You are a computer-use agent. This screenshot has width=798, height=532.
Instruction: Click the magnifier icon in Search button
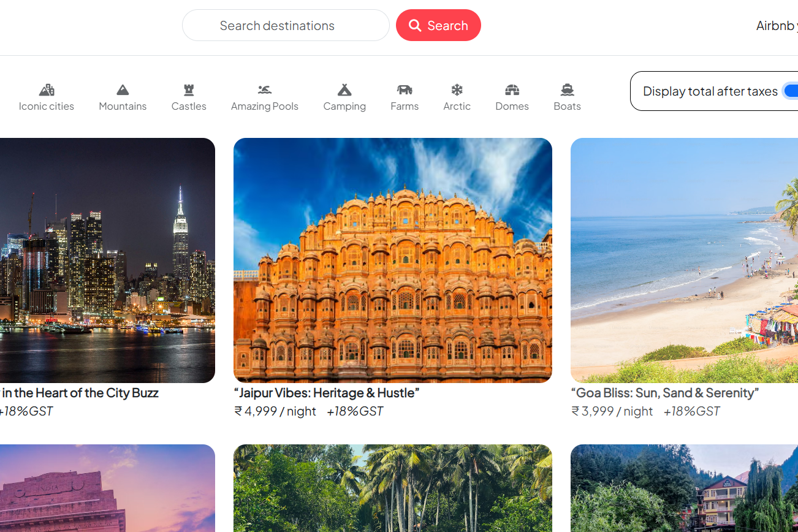click(x=415, y=25)
